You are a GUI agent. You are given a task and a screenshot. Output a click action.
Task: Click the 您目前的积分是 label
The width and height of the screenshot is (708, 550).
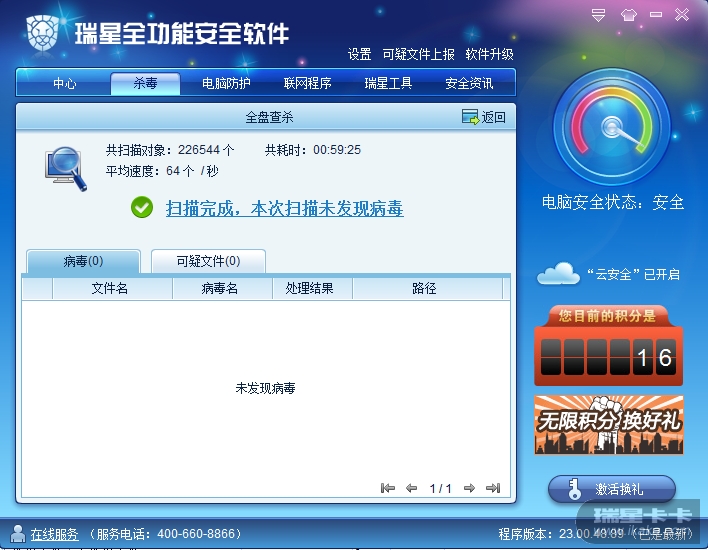pos(607,316)
